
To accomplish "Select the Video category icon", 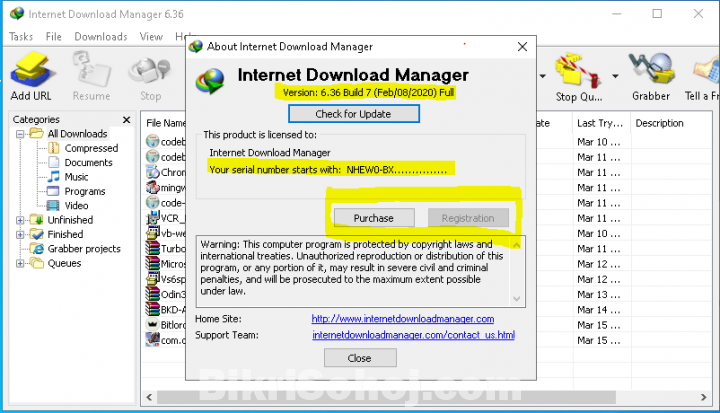I will tap(54, 205).
